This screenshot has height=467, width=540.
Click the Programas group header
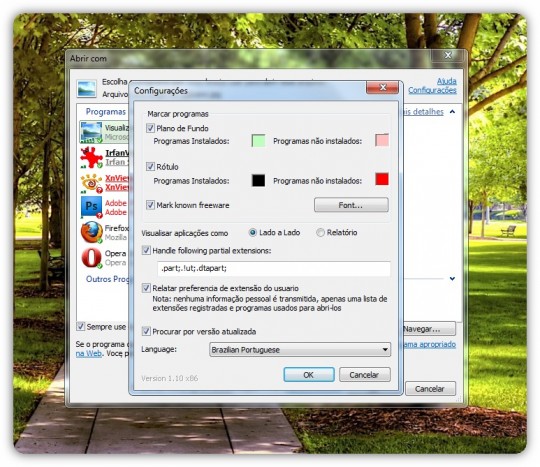106,112
